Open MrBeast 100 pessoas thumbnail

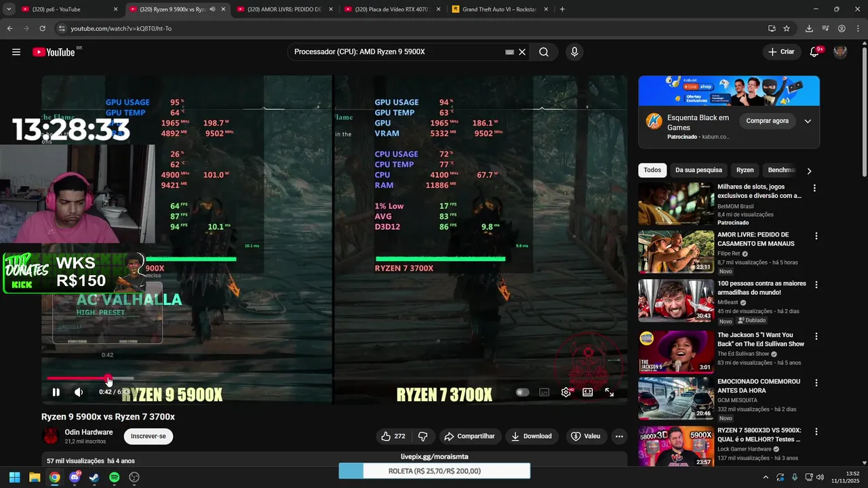coord(676,300)
